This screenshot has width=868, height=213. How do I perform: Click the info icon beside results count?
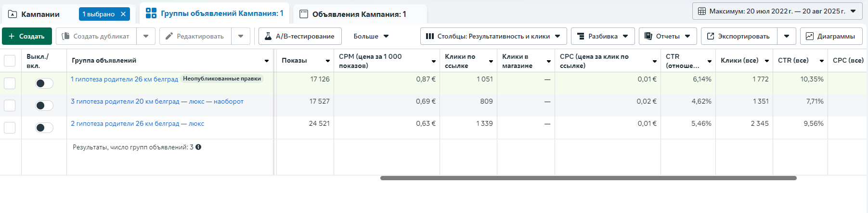(x=198, y=147)
